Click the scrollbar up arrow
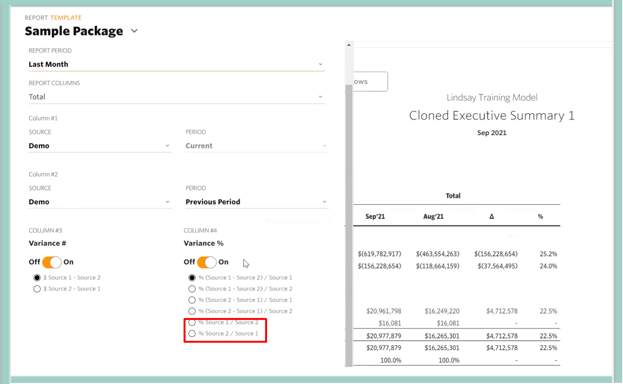This screenshot has width=623, height=384. tap(349, 45)
